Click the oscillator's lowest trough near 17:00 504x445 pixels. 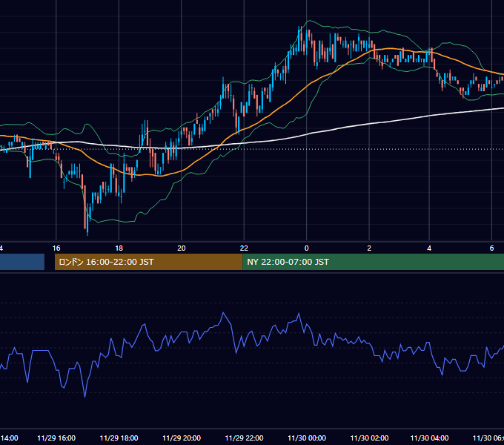[84, 396]
